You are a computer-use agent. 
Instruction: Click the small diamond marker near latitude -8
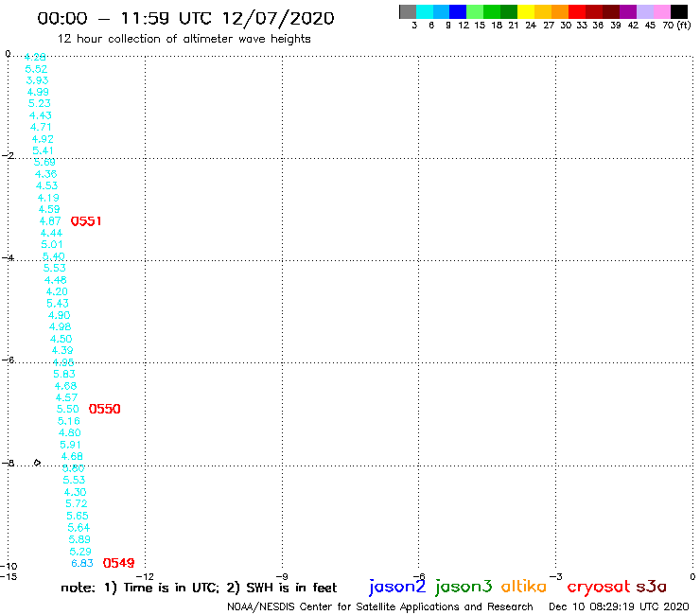click(38, 463)
